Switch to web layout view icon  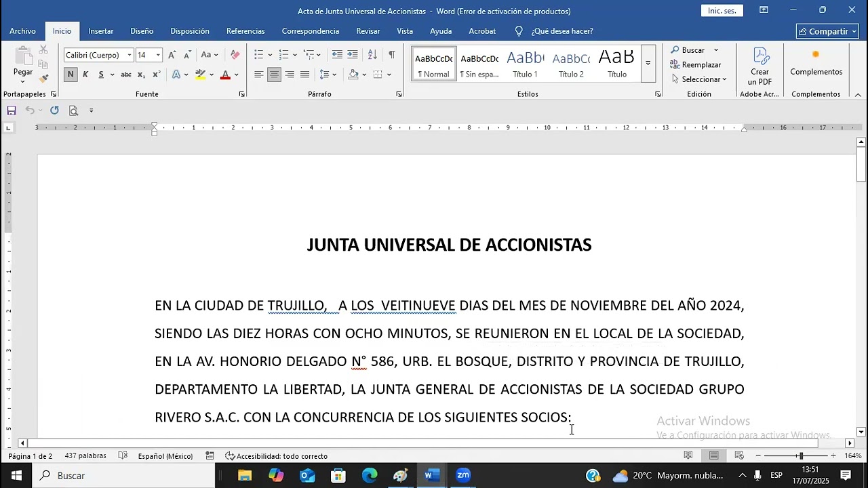739,455
